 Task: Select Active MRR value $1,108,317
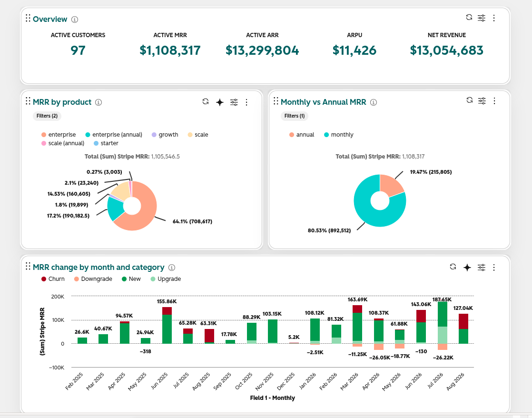click(170, 50)
